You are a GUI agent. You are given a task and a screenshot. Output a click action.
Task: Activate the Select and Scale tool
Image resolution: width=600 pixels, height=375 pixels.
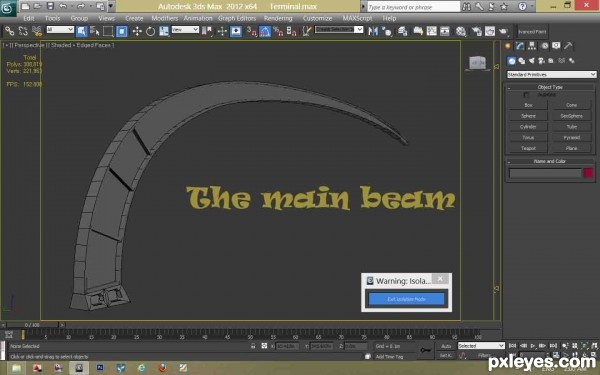[x=164, y=31]
